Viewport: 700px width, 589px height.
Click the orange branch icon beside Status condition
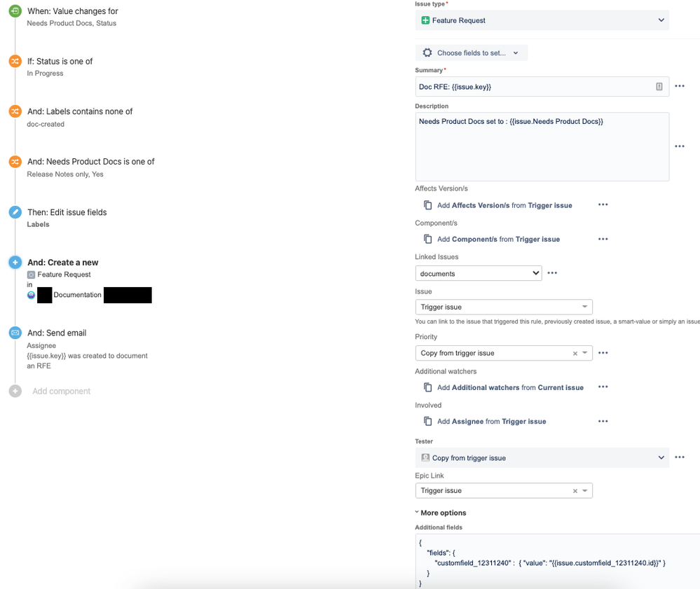point(15,61)
